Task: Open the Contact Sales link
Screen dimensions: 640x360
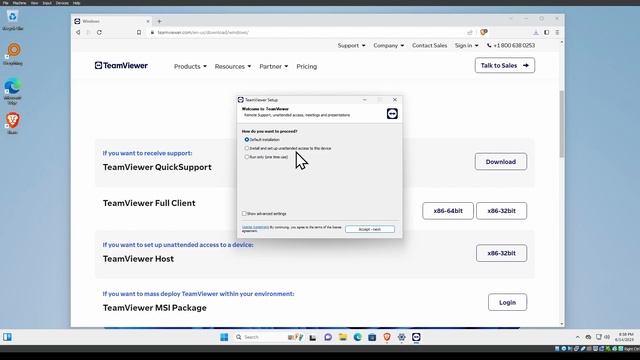Action: (x=429, y=45)
